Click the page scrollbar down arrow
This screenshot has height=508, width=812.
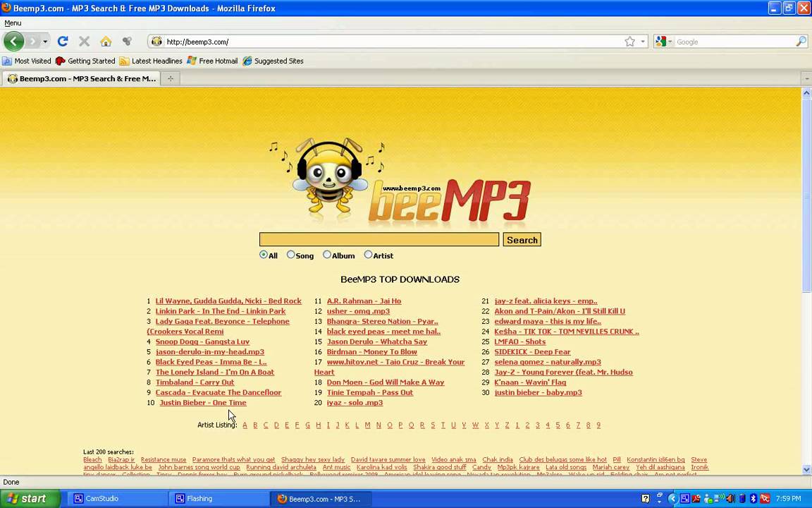[x=806, y=470]
